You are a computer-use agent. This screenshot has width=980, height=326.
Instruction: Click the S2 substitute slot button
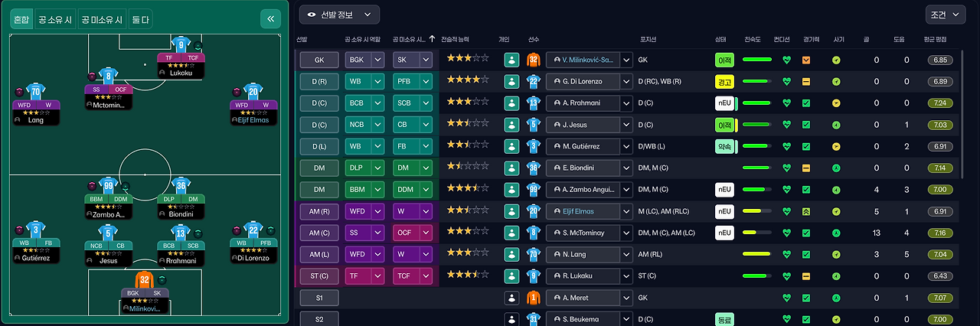[x=318, y=319]
